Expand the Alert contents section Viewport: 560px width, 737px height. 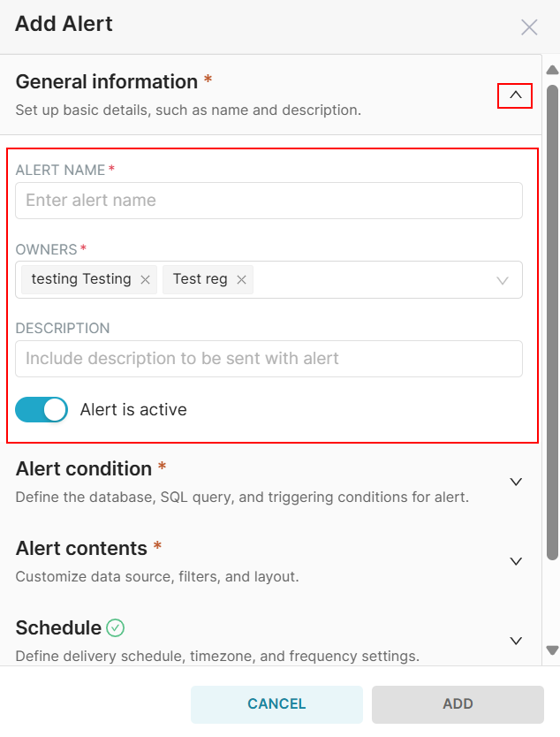516,561
